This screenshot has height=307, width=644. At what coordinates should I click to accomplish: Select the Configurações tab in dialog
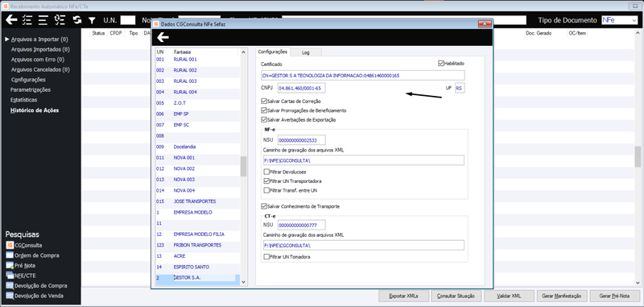[273, 52]
